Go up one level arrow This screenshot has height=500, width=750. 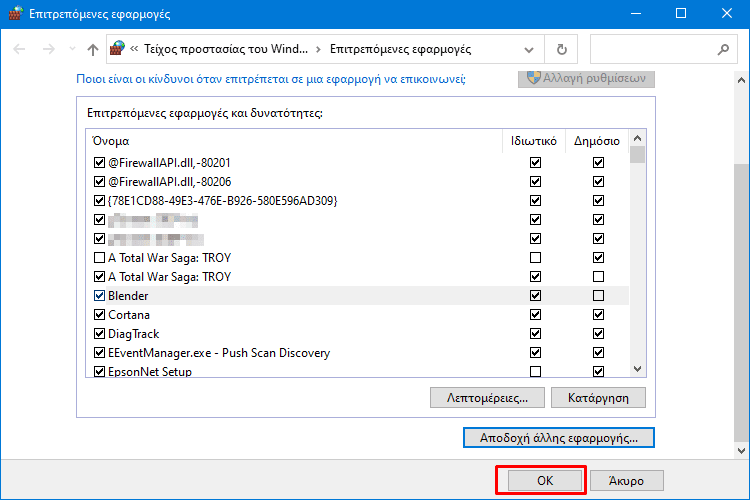click(x=93, y=49)
